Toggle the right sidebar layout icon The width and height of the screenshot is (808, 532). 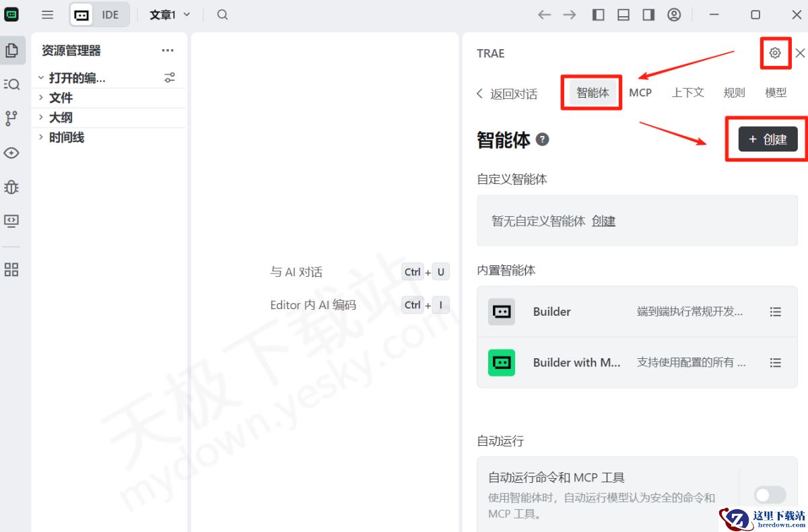[648, 14]
